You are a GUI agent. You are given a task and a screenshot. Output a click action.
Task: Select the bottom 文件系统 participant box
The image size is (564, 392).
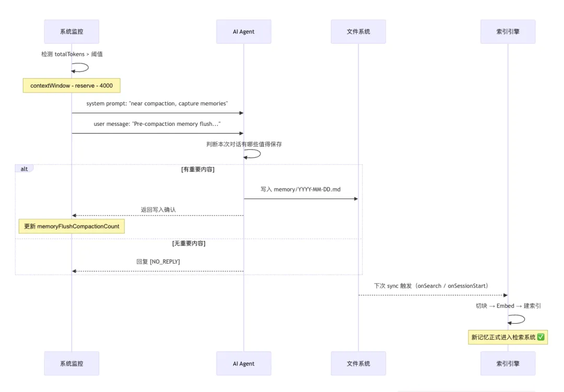click(x=358, y=363)
